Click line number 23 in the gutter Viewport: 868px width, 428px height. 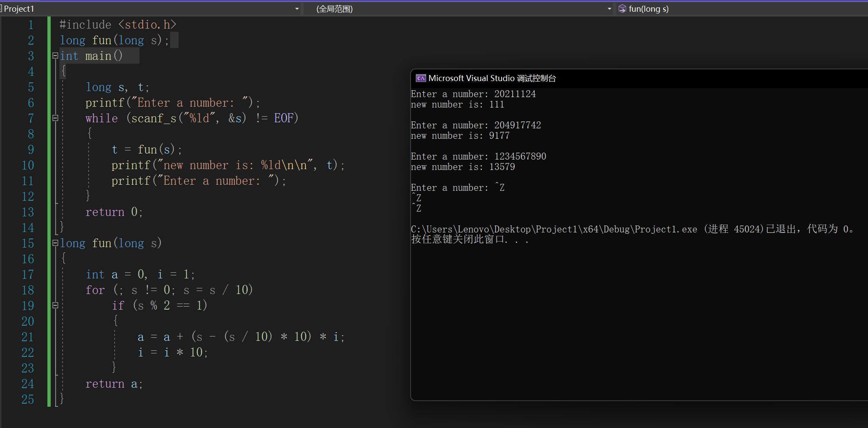pyautogui.click(x=28, y=368)
